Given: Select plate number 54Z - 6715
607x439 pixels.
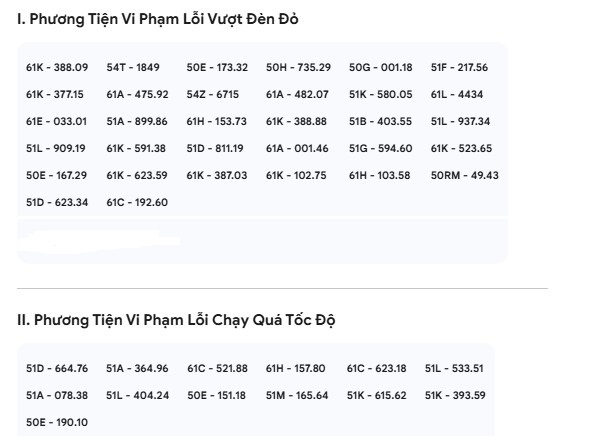Looking at the screenshot, I should [212, 94].
